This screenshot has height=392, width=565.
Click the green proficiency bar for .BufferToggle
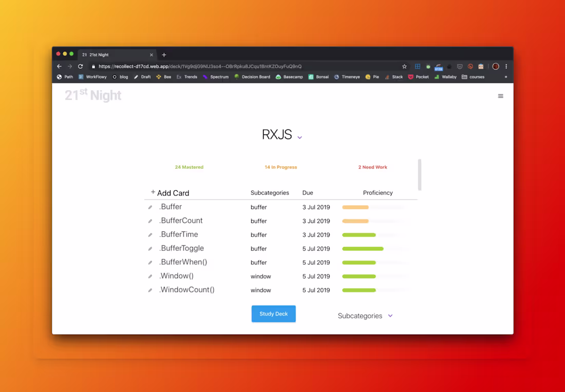pyautogui.click(x=363, y=249)
